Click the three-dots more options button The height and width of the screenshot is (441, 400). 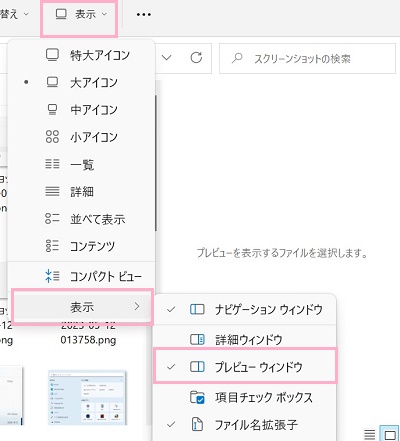tap(144, 15)
